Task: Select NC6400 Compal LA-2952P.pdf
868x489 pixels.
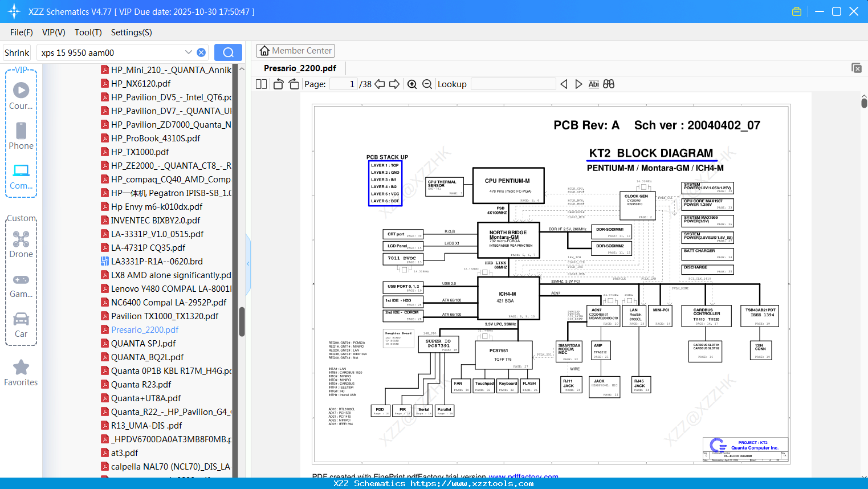Action: click(x=169, y=302)
